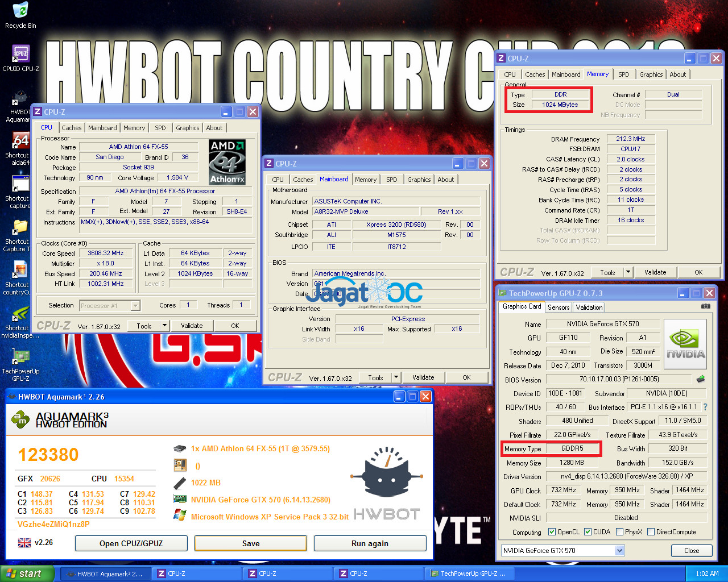This screenshot has height=582, width=728.
Task: Save the Aquamark benchmark result
Action: tap(251, 543)
